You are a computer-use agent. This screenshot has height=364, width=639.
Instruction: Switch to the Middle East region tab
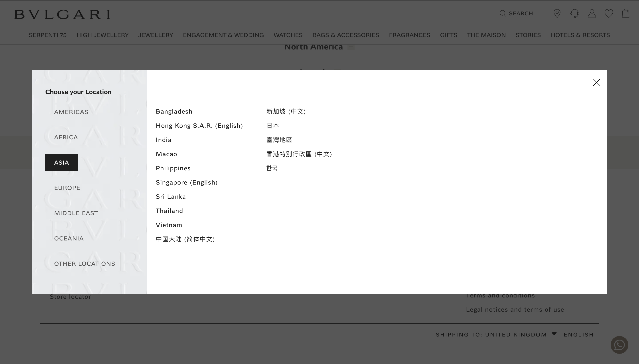76,213
